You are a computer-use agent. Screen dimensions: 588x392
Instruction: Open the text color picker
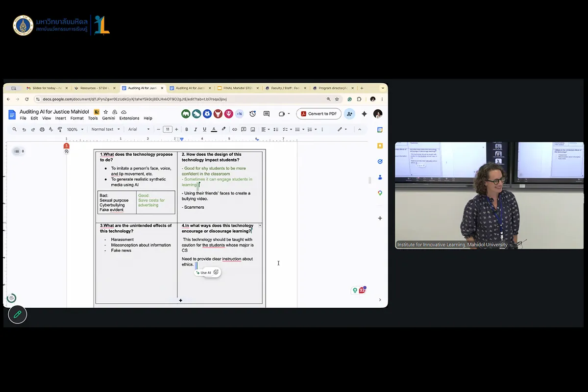pos(214,129)
